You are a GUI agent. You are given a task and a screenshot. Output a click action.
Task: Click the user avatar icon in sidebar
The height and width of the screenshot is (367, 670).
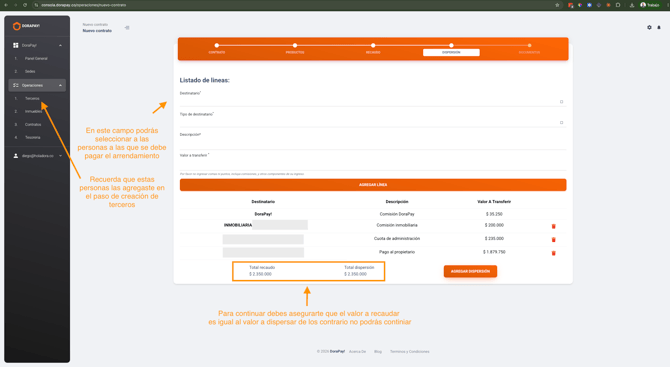(x=16, y=156)
